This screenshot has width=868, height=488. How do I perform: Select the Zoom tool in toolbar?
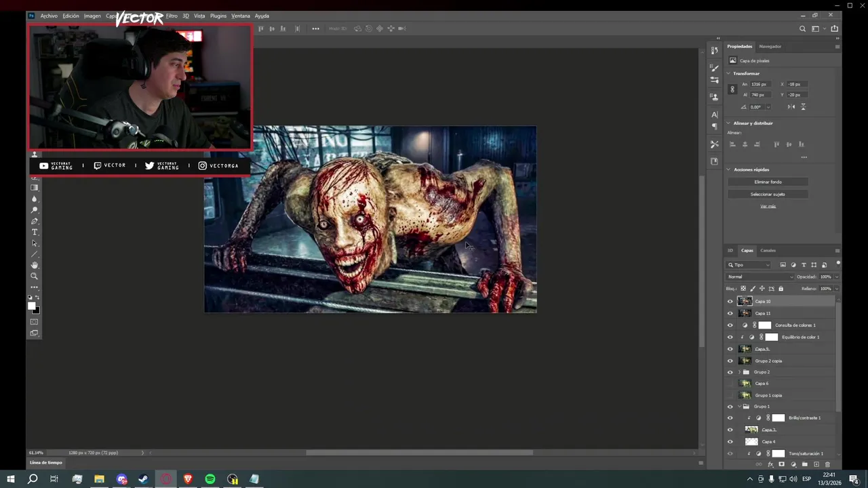[x=35, y=276]
